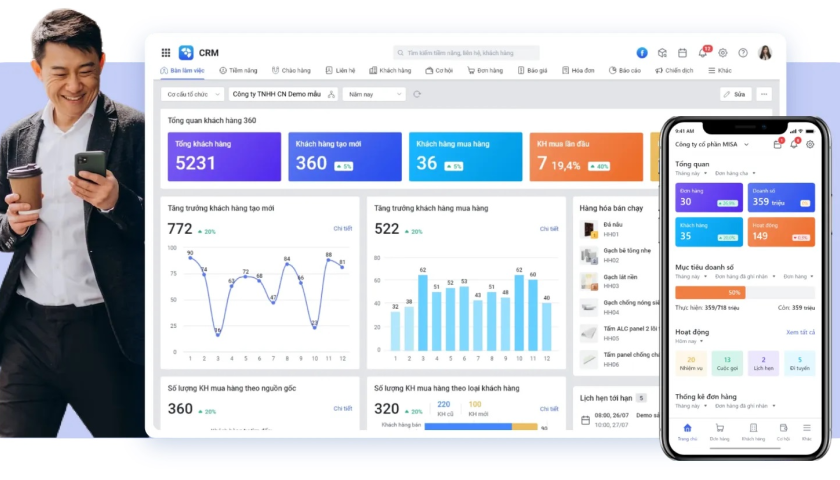Open settings gear in CRM top bar
The image size is (840, 480).
pos(723,53)
